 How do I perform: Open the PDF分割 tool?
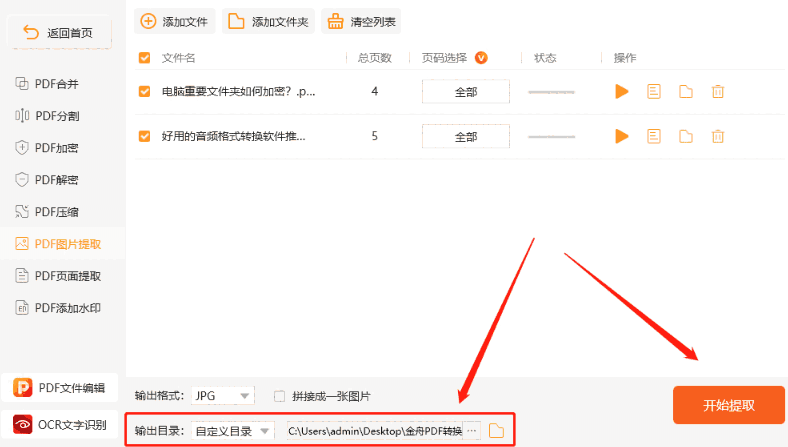47,116
